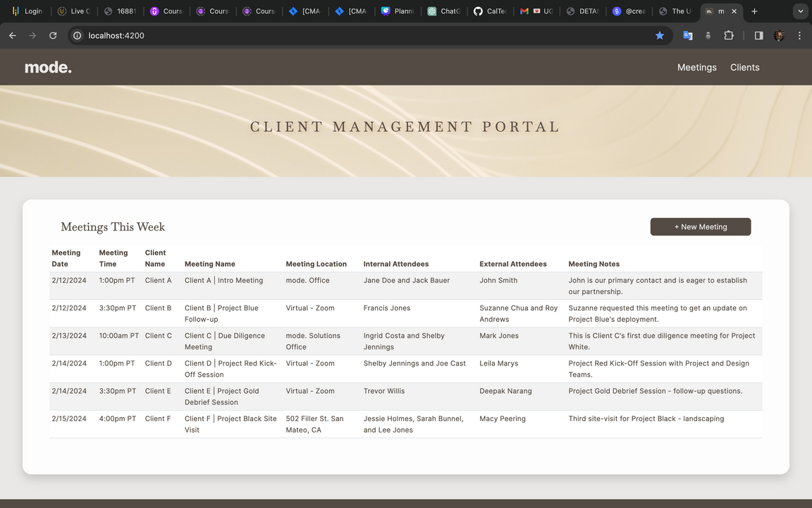
Task: Click the profile avatar in toolbar
Action: click(x=779, y=35)
